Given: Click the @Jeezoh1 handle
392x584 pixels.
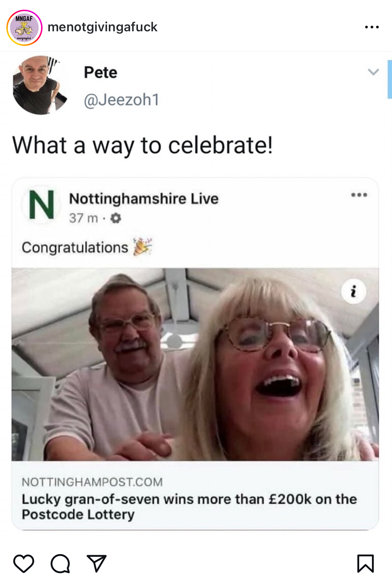Looking at the screenshot, I should [122, 100].
